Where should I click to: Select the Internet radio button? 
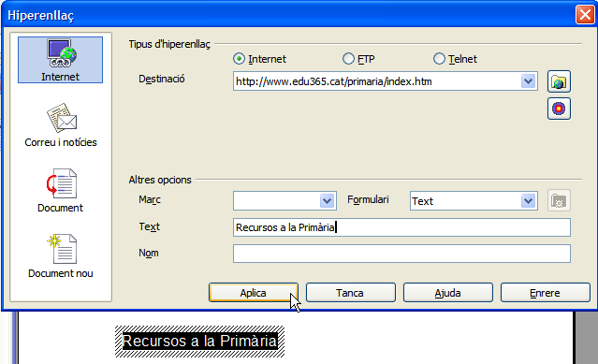click(x=239, y=59)
